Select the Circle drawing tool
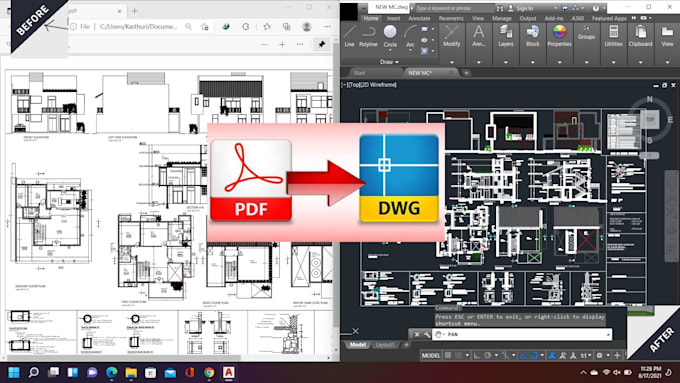 click(390, 36)
